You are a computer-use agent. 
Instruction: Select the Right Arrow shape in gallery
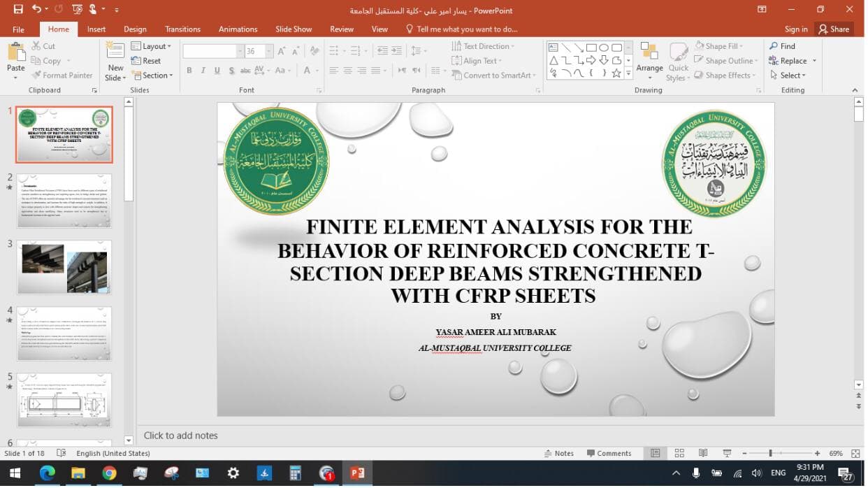[x=591, y=60]
